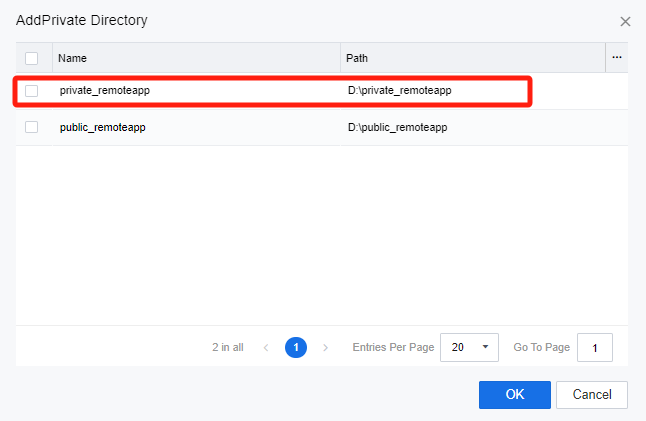This screenshot has width=646, height=421.
Task: Select the public_remoteapp directory name
Action: [x=102, y=127]
